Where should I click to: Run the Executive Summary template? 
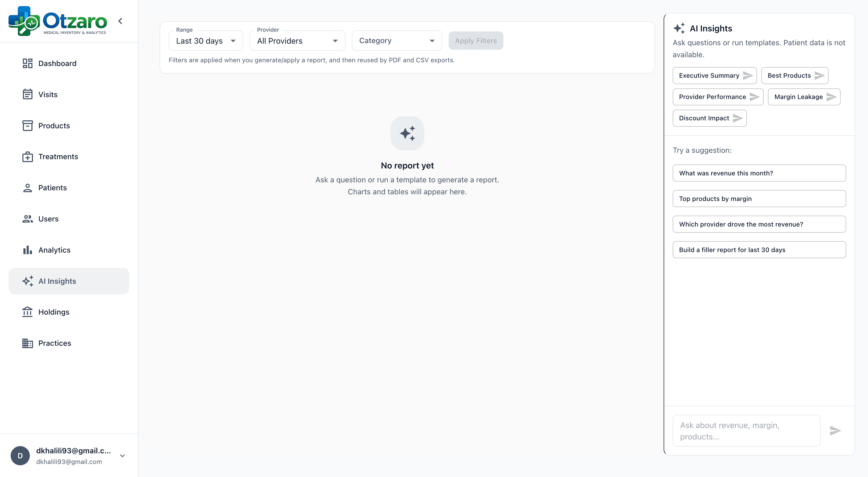714,76
